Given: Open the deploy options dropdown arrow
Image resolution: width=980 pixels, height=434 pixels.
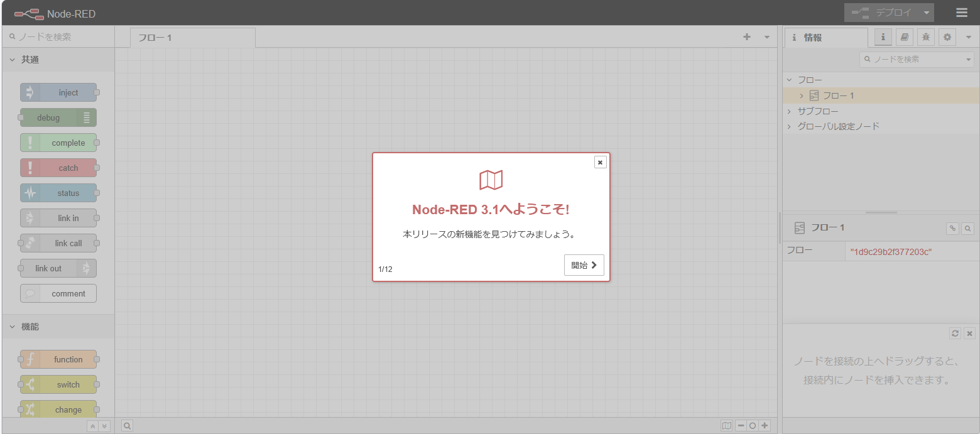Looking at the screenshot, I should click(x=927, y=13).
